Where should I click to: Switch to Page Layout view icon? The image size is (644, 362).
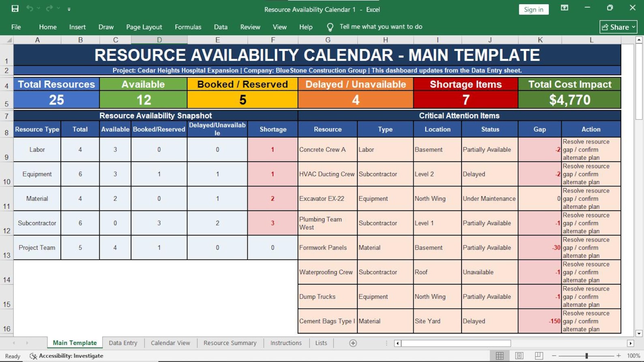pyautogui.click(x=519, y=356)
